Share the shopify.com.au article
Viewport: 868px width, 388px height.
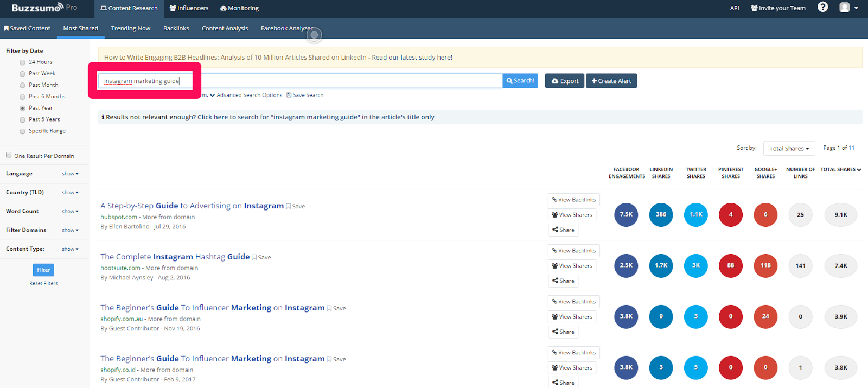[x=563, y=332]
